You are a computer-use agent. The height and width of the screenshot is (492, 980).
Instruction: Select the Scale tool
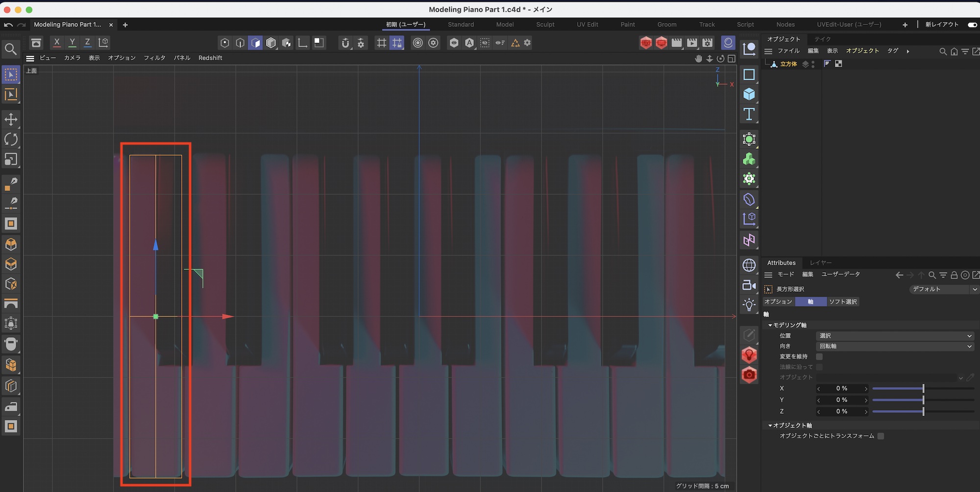click(11, 160)
